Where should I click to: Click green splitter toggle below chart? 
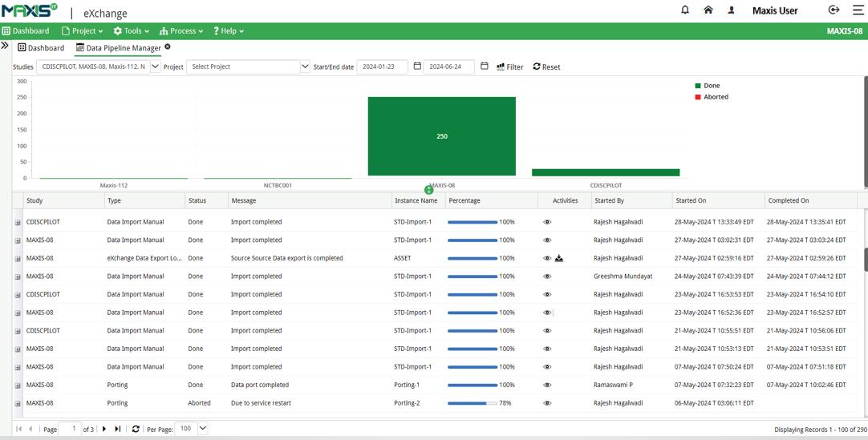click(x=428, y=190)
